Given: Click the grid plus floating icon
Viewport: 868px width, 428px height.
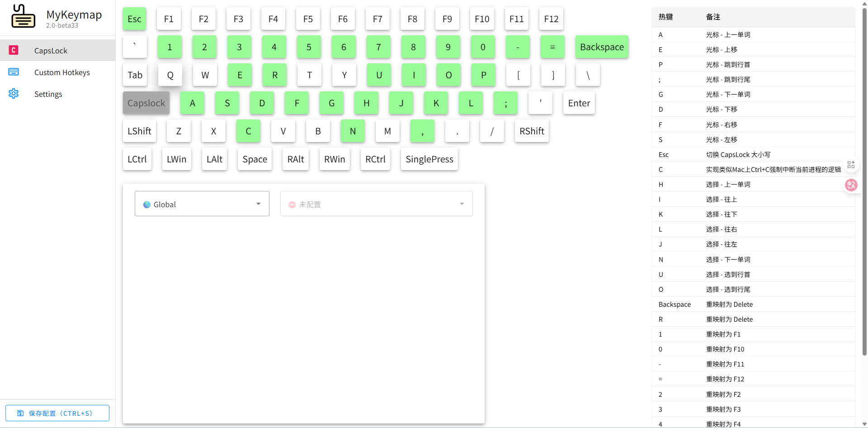Looking at the screenshot, I should 851,165.
